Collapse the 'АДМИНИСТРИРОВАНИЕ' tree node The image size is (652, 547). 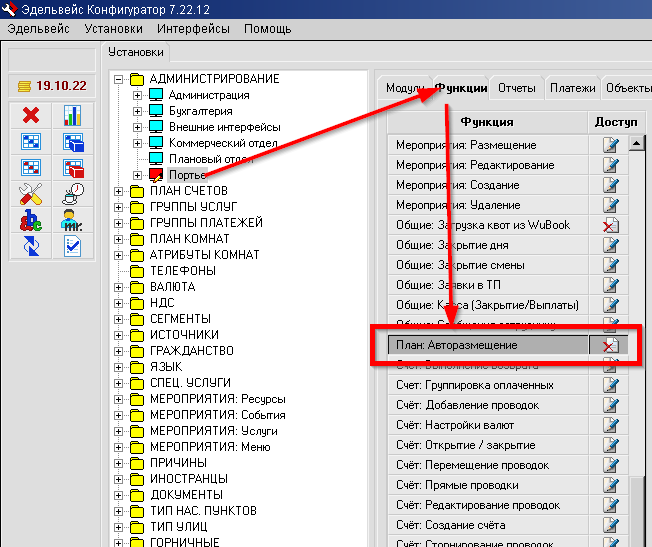119,79
